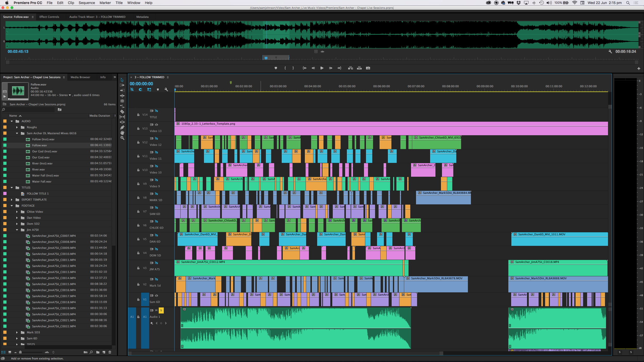
Task: Expand the Chloe Video bin
Action: click(17, 212)
